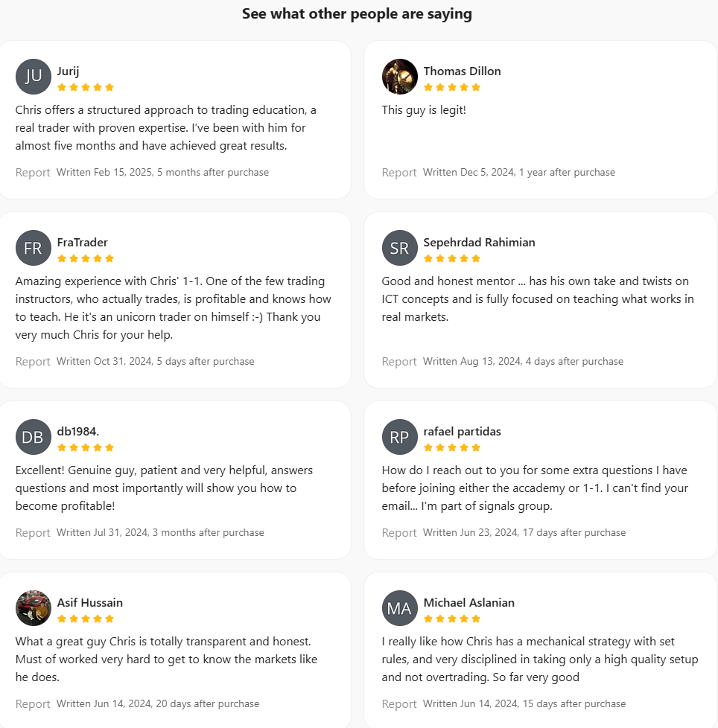718x728 pixels.
Task: Select the first star on FraTrader's review
Action: tap(62, 258)
